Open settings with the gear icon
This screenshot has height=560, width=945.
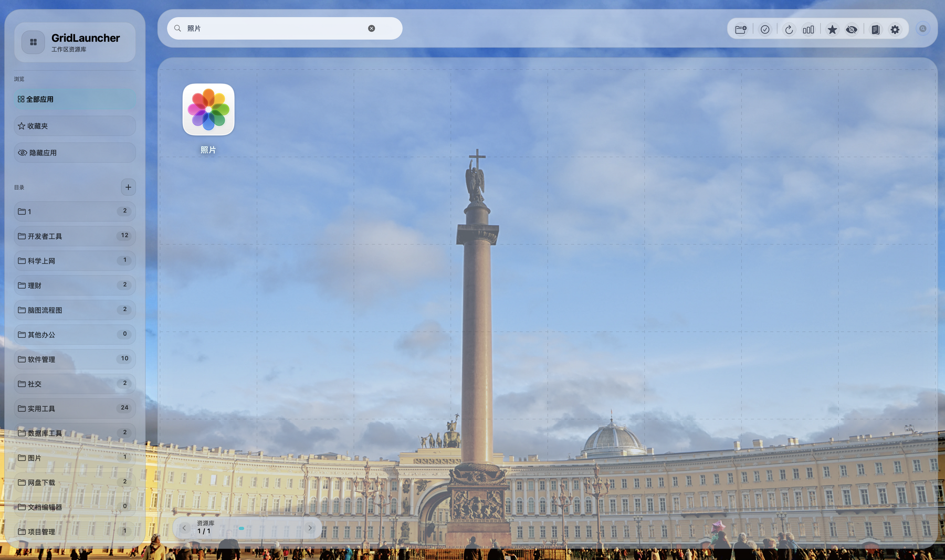tap(895, 29)
